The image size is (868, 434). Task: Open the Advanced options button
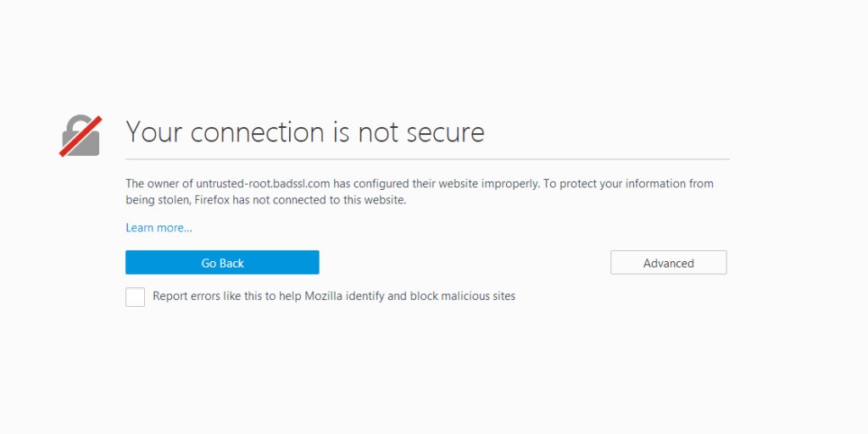pyautogui.click(x=668, y=263)
